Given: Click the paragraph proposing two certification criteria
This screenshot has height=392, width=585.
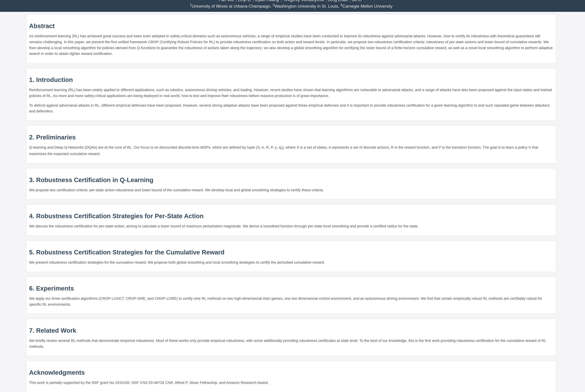Looking at the screenshot, I should pyautogui.click(x=176, y=190).
